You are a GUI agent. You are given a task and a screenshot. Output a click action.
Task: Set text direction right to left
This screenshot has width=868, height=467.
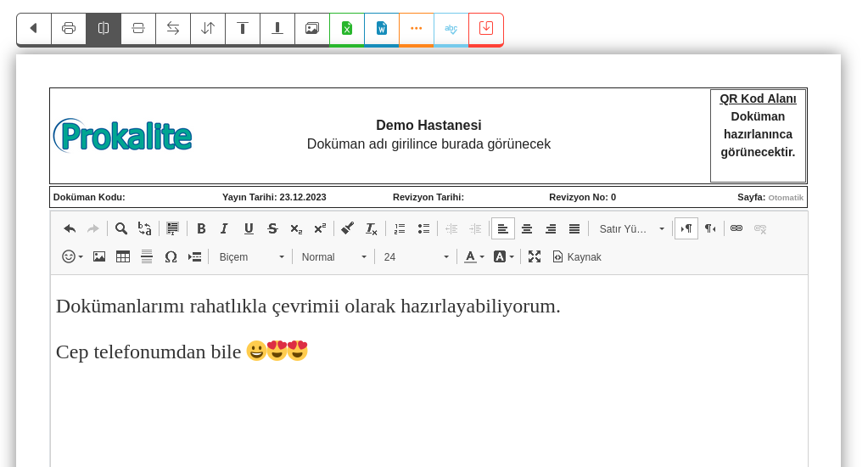click(710, 228)
